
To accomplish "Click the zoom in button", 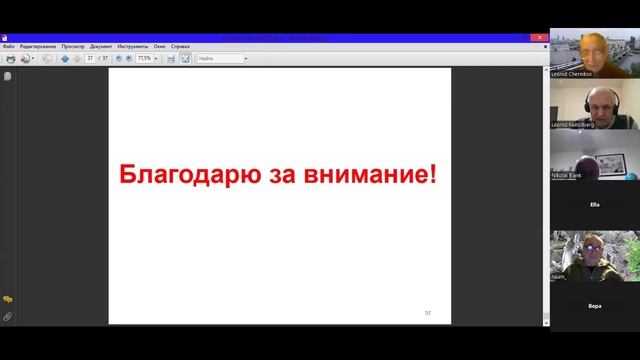I will point(129,59).
